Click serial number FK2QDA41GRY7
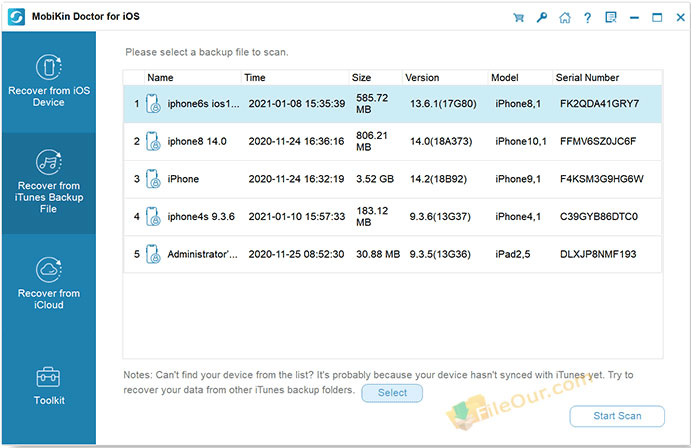 coord(599,104)
